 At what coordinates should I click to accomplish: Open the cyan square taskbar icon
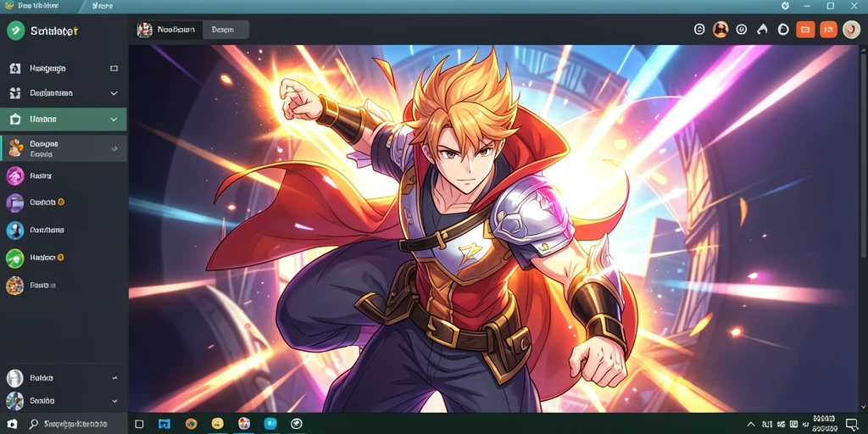(x=270, y=424)
